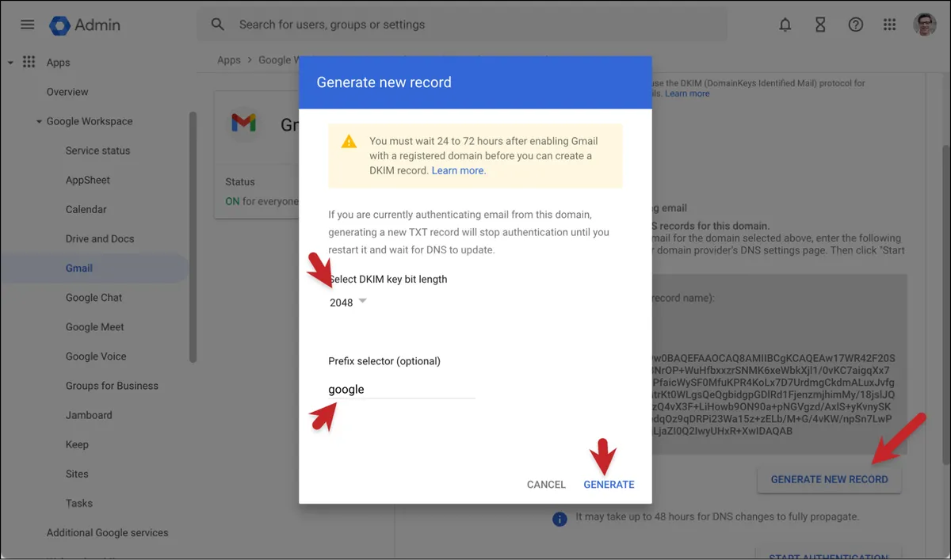951x560 pixels.
Task: Focus the search users, groups or settings box
Action: [x=462, y=25]
